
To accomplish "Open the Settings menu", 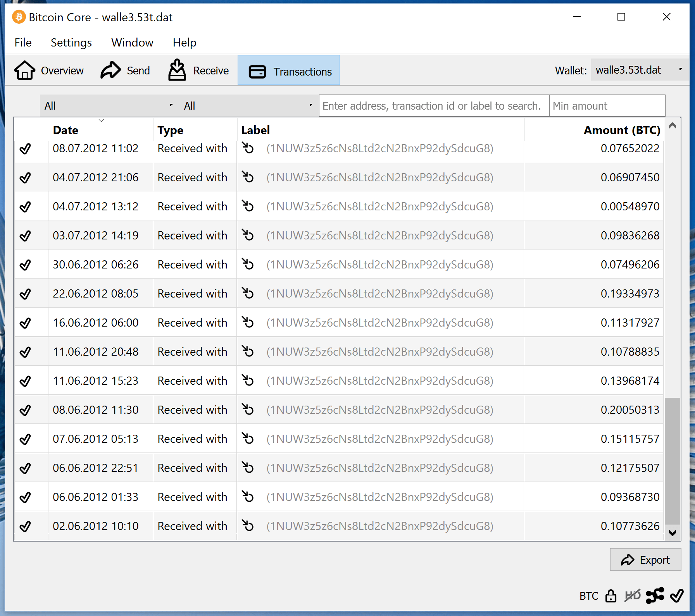I will (71, 43).
